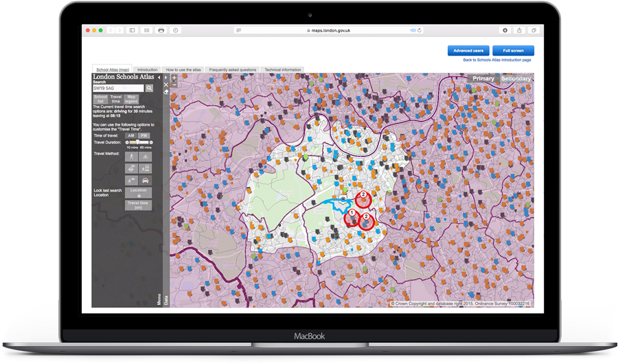Open the vertical Menu panel tab
The width and height of the screenshot is (618, 364).
[159, 299]
